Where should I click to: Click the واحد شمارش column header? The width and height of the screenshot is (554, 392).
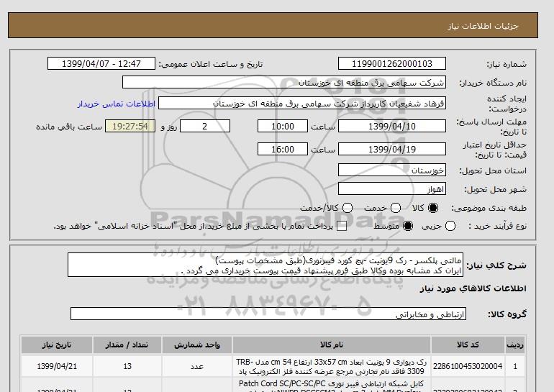click(197, 345)
